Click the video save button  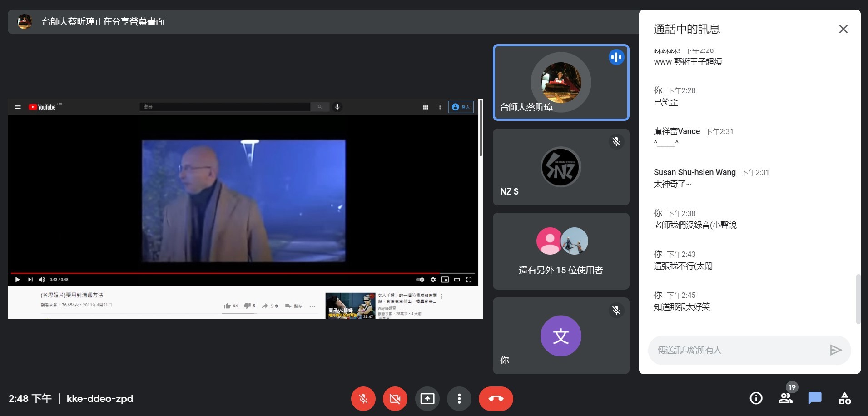293,306
